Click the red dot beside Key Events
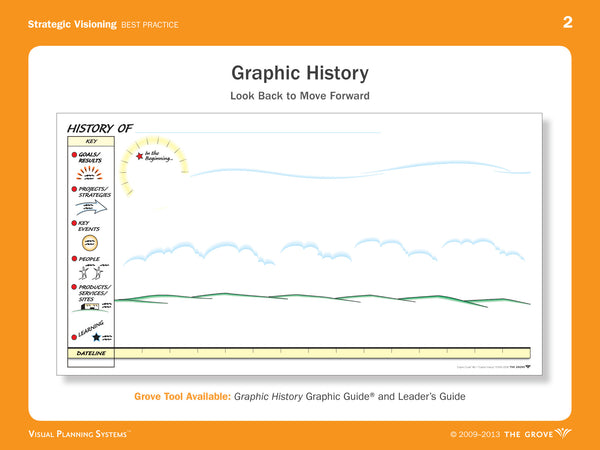The height and width of the screenshot is (450, 600). [74, 223]
